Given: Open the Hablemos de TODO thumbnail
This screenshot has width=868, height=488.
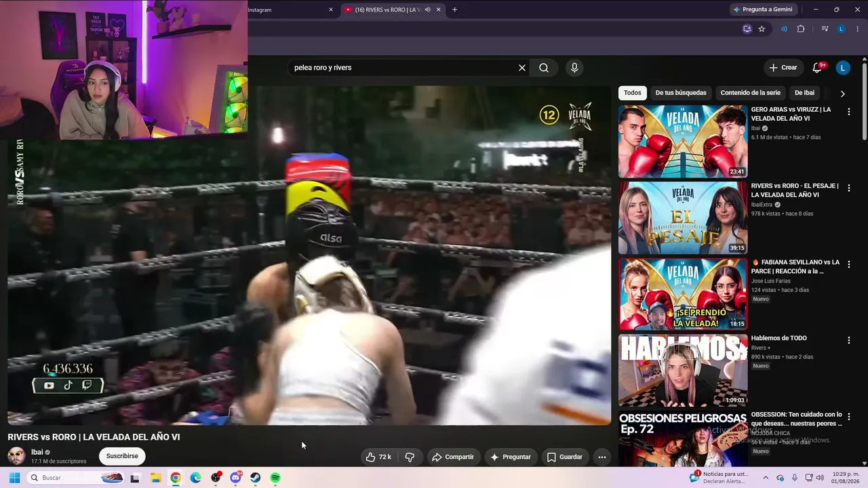Looking at the screenshot, I should (x=683, y=370).
